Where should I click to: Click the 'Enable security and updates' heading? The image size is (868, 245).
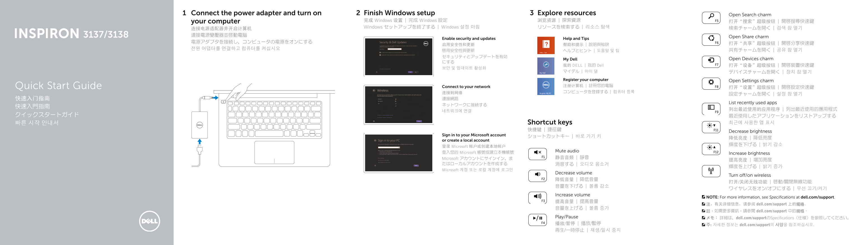coord(469,38)
